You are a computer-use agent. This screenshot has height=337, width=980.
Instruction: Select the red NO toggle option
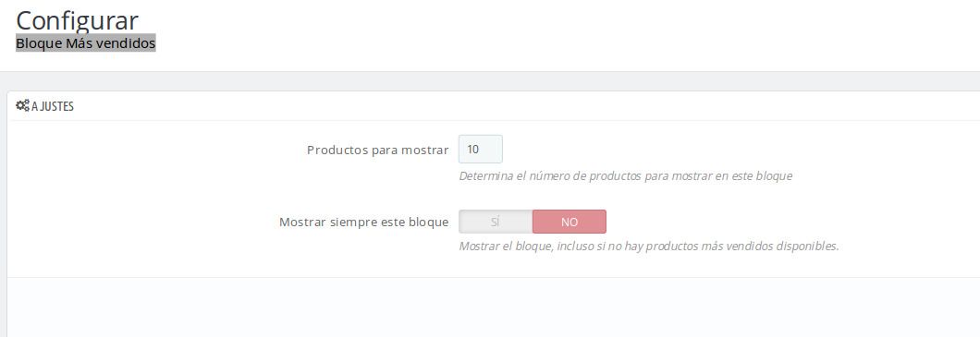pos(570,222)
